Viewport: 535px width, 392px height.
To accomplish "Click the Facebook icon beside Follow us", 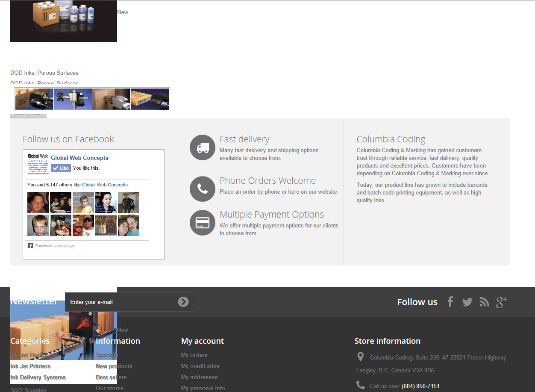I will click(450, 302).
